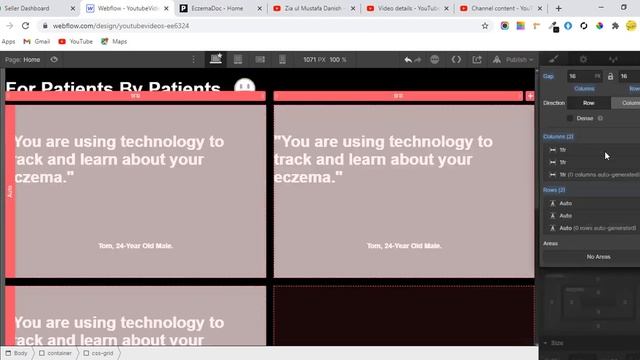
Task: Click the first column 1fr red header
Action: click(x=135, y=96)
